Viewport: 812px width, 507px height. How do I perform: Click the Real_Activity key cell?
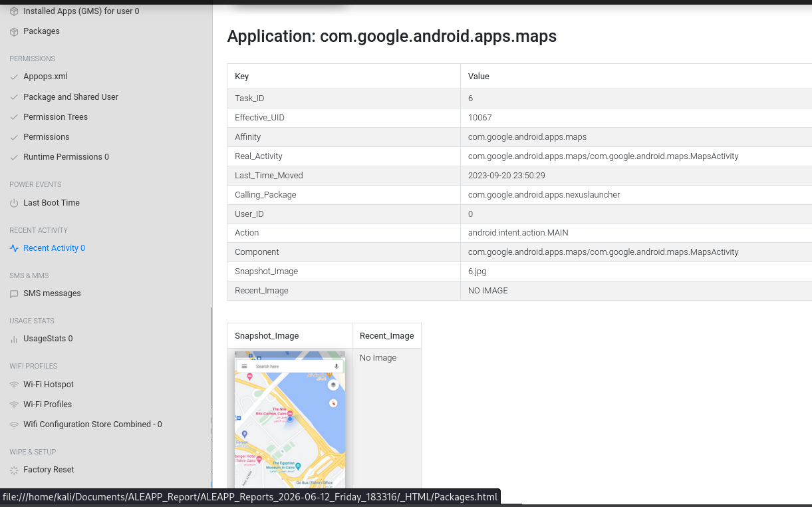tap(344, 156)
